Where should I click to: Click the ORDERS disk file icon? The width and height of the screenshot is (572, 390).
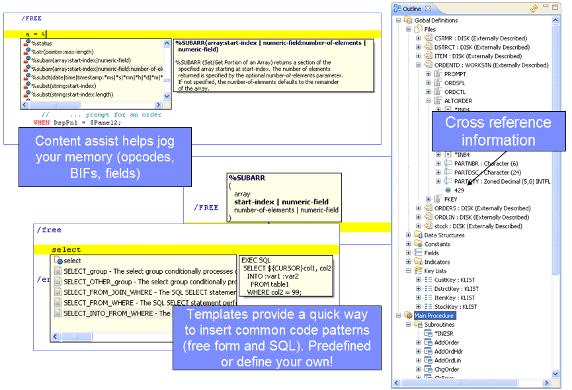click(x=428, y=208)
